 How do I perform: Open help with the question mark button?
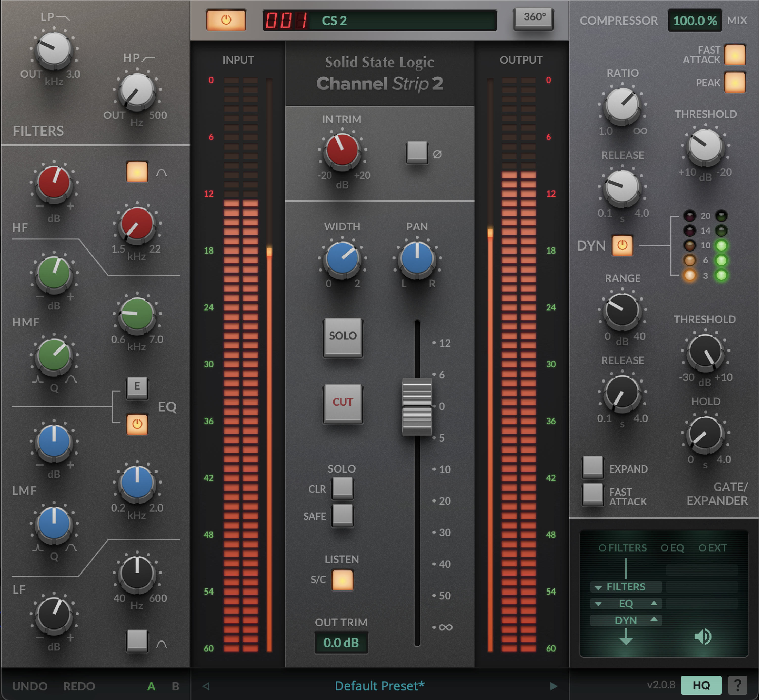coord(737,685)
